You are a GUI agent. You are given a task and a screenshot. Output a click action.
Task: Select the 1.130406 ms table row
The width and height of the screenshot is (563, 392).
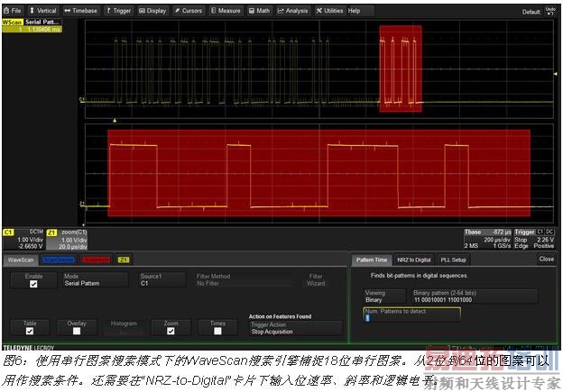click(x=32, y=29)
